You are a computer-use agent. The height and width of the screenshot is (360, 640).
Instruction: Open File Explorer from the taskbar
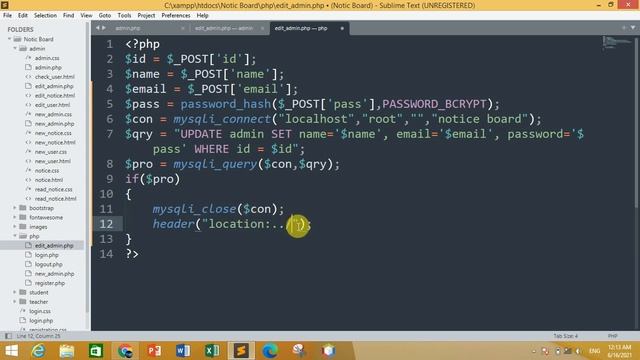67,351
